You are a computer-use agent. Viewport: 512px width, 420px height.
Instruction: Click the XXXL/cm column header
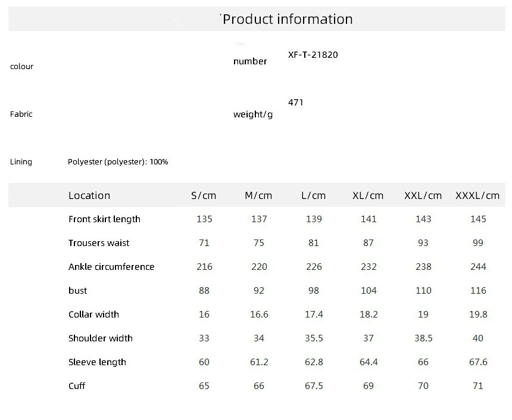pos(477,195)
